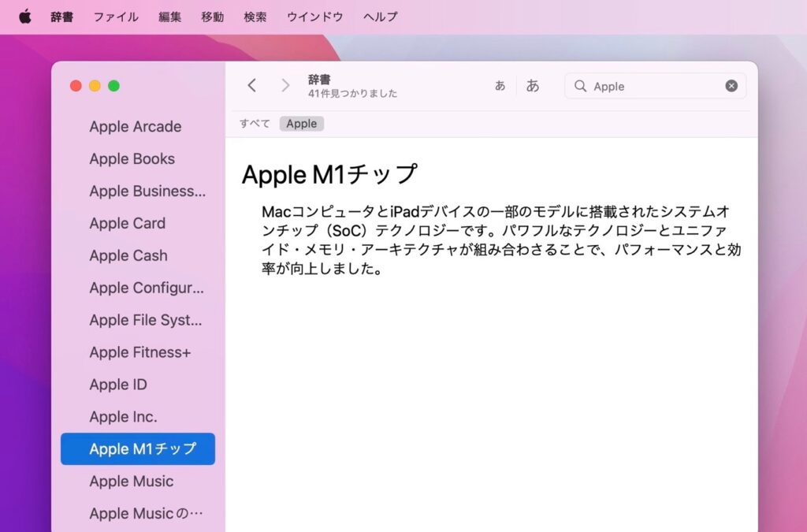This screenshot has width=807, height=532.
Task: Select Apple Arcade in the sidebar
Action: pyautogui.click(x=136, y=127)
